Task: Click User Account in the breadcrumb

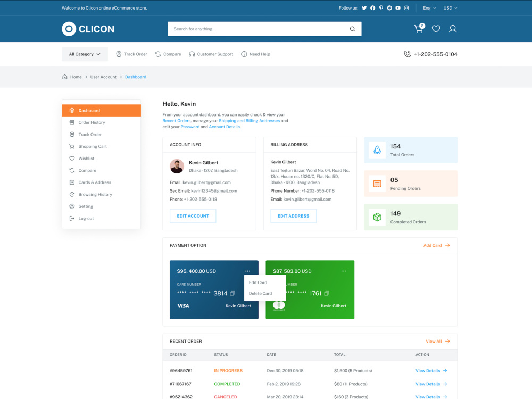Action: pyautogui.click(x=103, y=77)
